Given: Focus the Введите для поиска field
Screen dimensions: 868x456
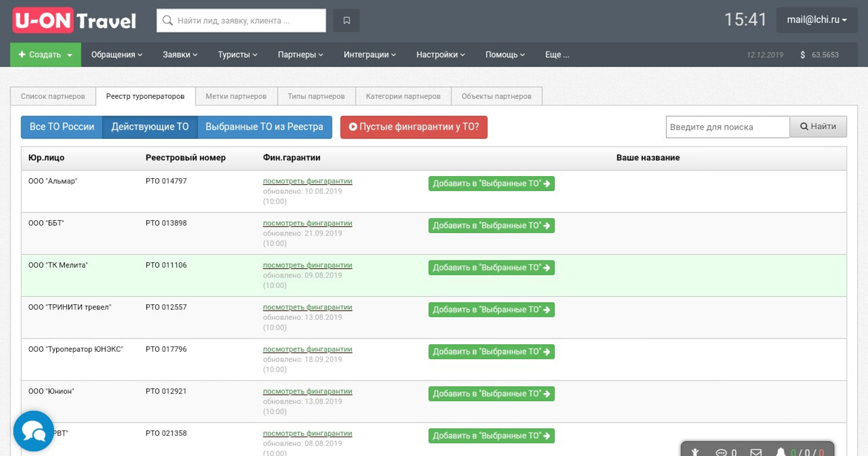Looking at the screenshot, I should coord(727,127).
